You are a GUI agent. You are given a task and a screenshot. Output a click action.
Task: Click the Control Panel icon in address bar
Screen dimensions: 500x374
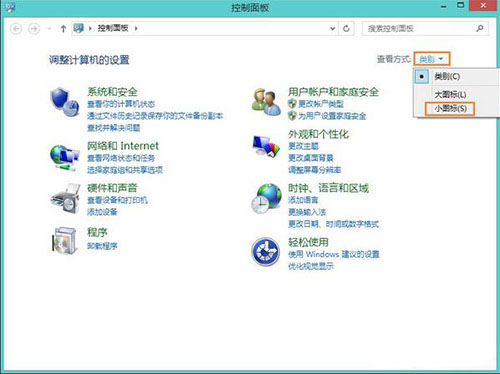pyautogui.click(x=79, y=28)
